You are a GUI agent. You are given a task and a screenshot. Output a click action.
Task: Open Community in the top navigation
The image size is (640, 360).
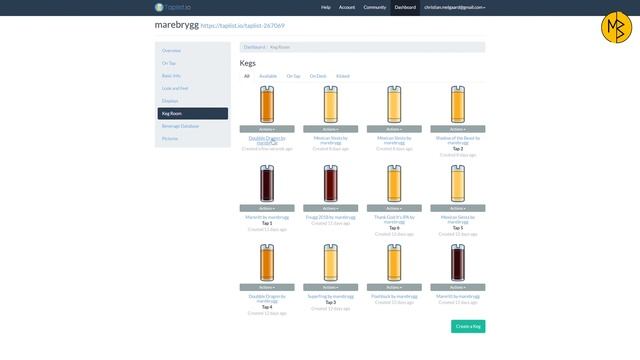[x=375, y=7]
